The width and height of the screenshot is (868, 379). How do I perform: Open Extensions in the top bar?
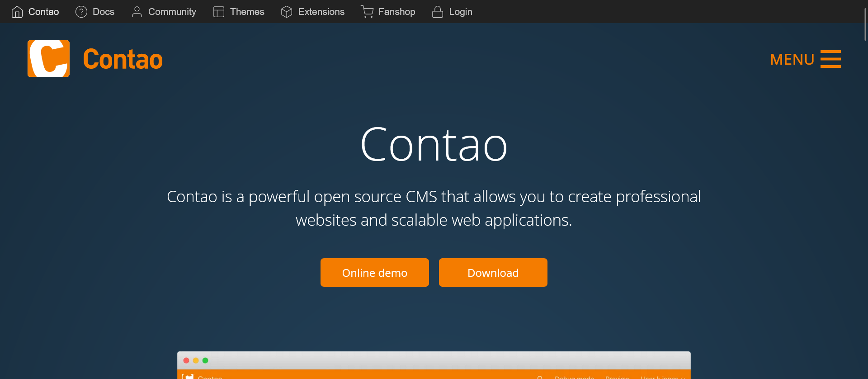[x=321, y=12]
